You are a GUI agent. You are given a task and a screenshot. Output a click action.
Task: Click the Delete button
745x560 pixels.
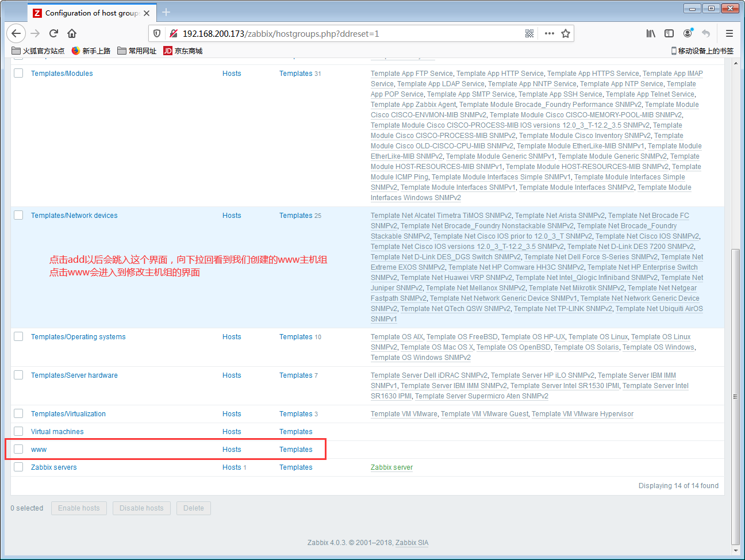pos(194,508)
